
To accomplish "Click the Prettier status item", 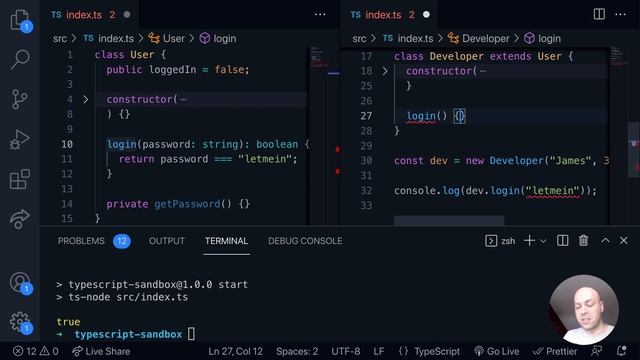I will pyautogui.click(x=555, y=351).
